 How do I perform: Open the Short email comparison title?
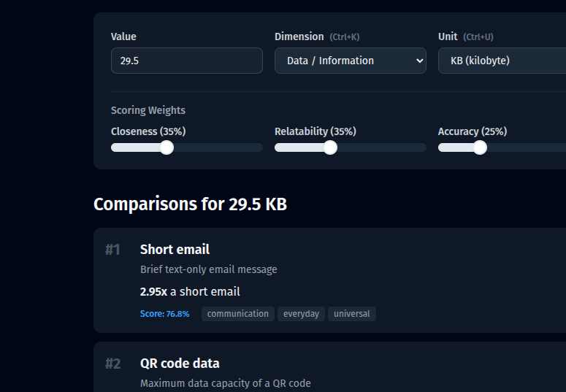point(175,250)
